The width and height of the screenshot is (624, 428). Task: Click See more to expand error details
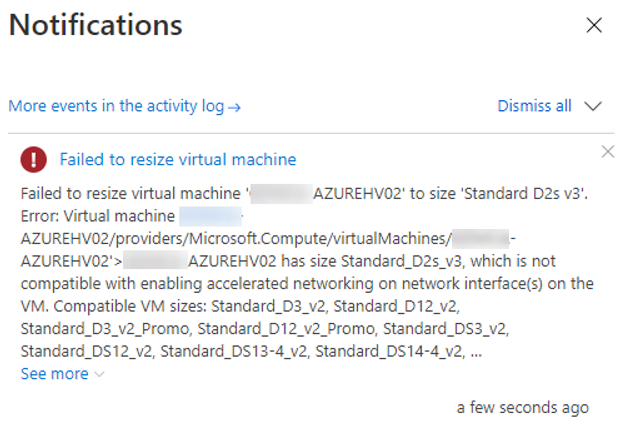click(x=55, y=374)
